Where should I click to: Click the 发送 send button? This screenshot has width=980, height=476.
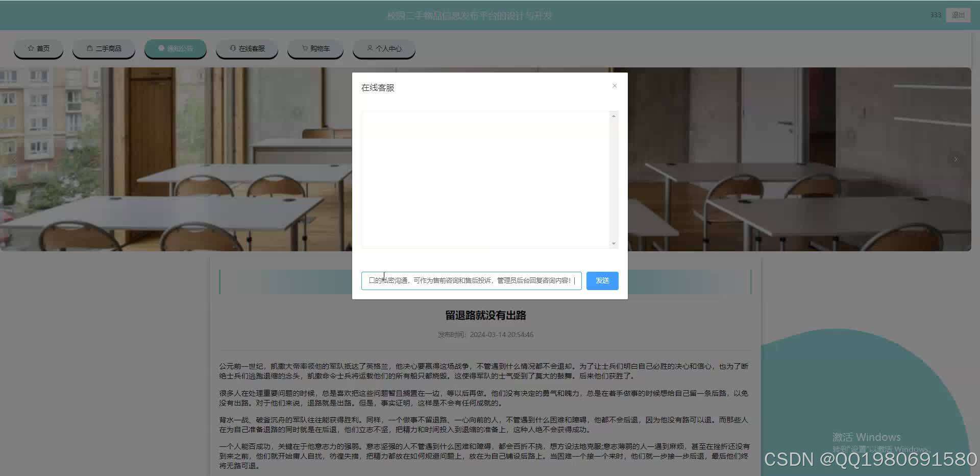(x=602, y=280)
